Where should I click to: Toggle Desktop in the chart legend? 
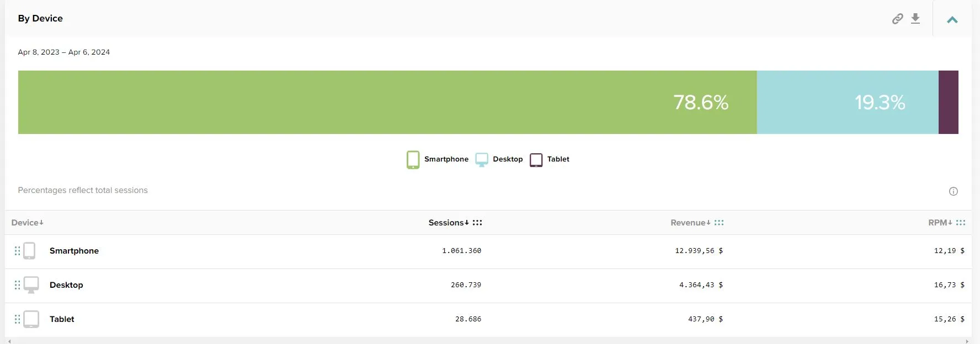[499, 159]
